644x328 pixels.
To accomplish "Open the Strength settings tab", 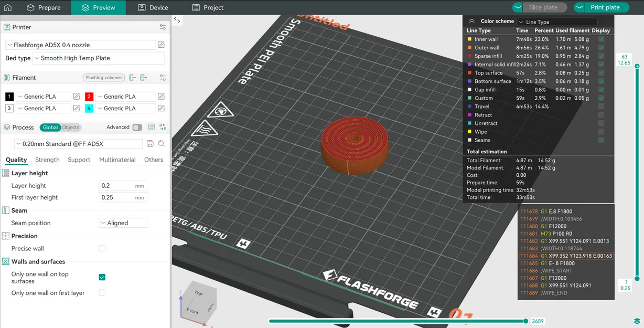I will pyautogui.click(x=47, y=160).
